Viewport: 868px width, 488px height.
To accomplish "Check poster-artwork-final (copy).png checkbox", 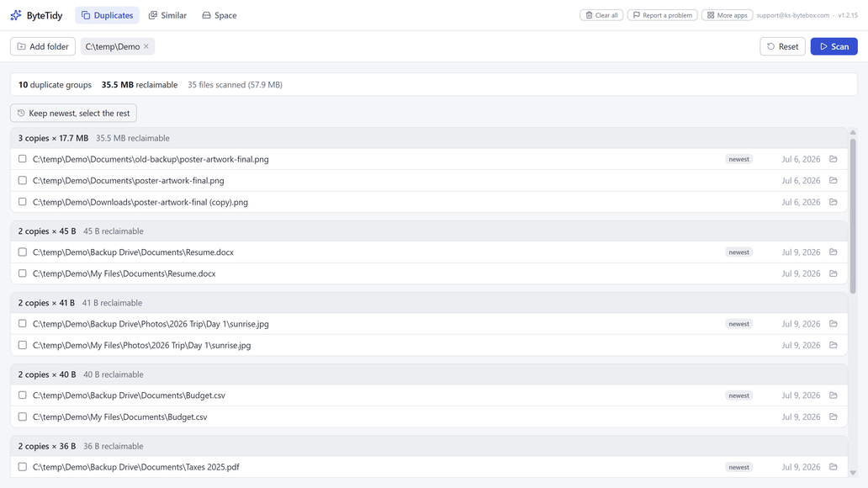I will pos(22,202).
